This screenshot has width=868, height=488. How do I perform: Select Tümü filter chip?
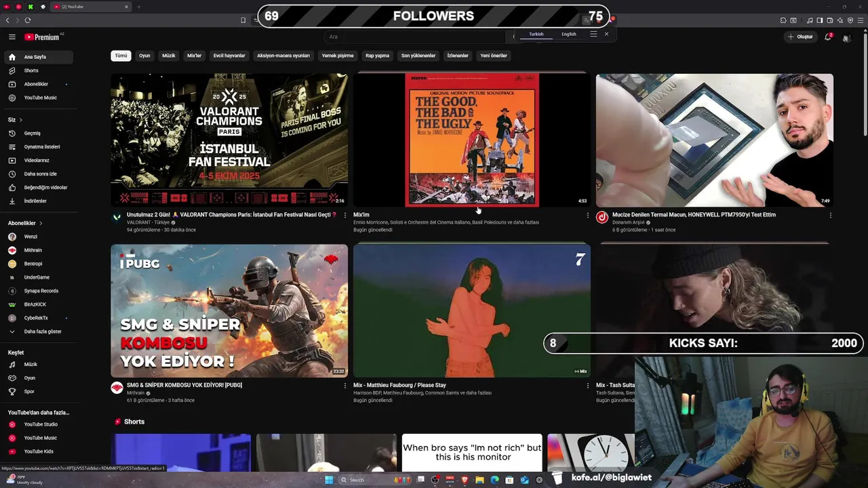point(121,56)
